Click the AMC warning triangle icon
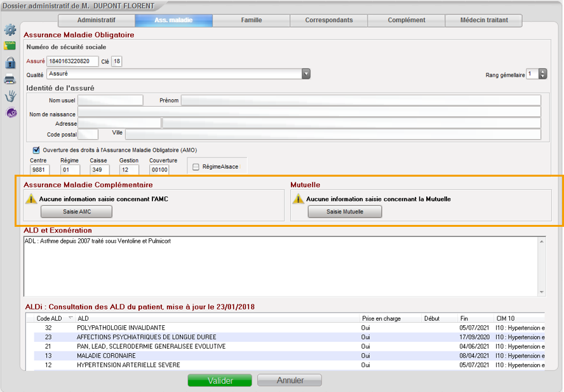This screenshot has height=392, width=564. [x=31, y=199]
